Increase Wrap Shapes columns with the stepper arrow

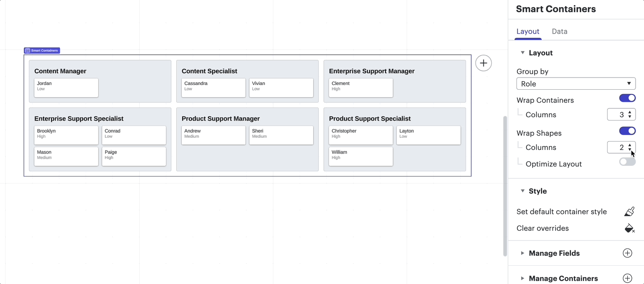630,145
